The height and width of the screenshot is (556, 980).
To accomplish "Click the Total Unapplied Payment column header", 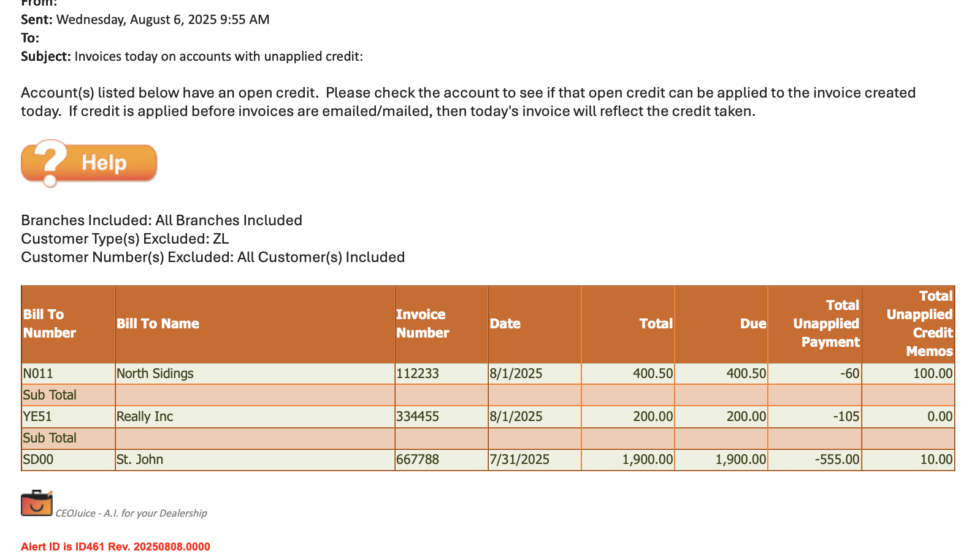I will [814, 324].
